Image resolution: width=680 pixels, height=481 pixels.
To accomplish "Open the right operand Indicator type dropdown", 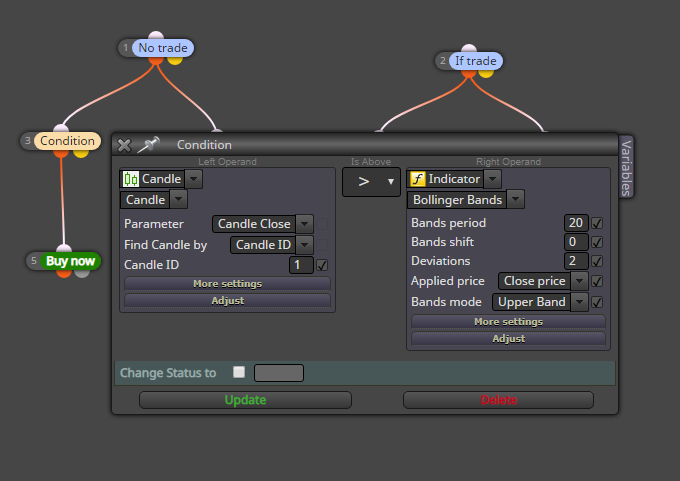I will coord(493,179).
